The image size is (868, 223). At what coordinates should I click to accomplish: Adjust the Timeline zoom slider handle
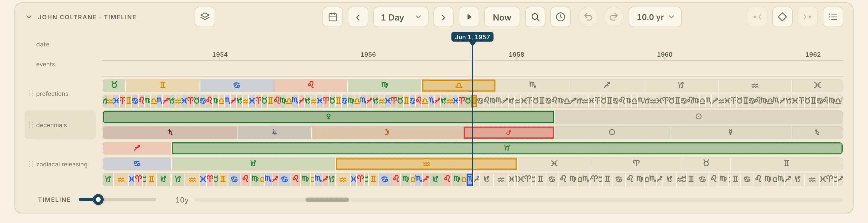point(98,199)
